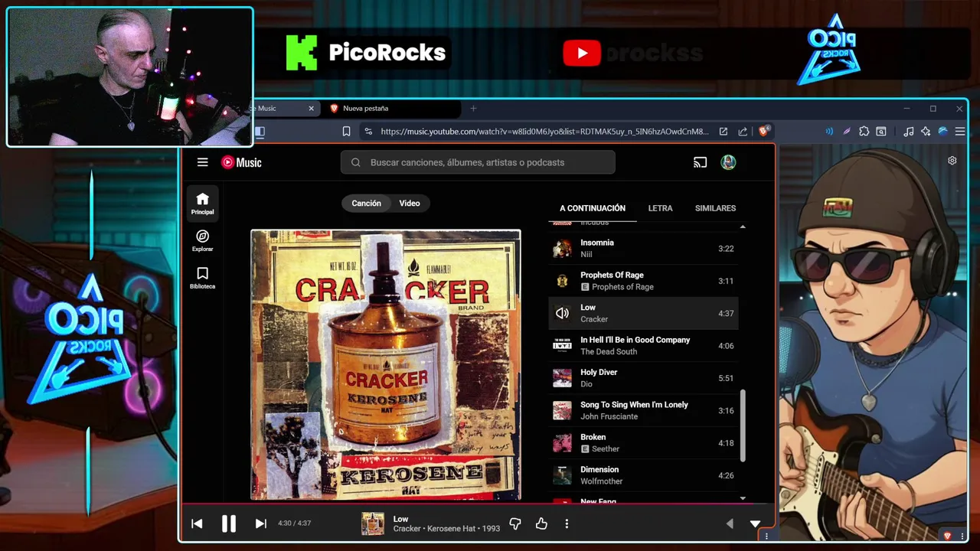Image resolution: width=980 pixels, height=551 pixels.
Task: Open the overlay settings gear icon
Action: [952, 161]
